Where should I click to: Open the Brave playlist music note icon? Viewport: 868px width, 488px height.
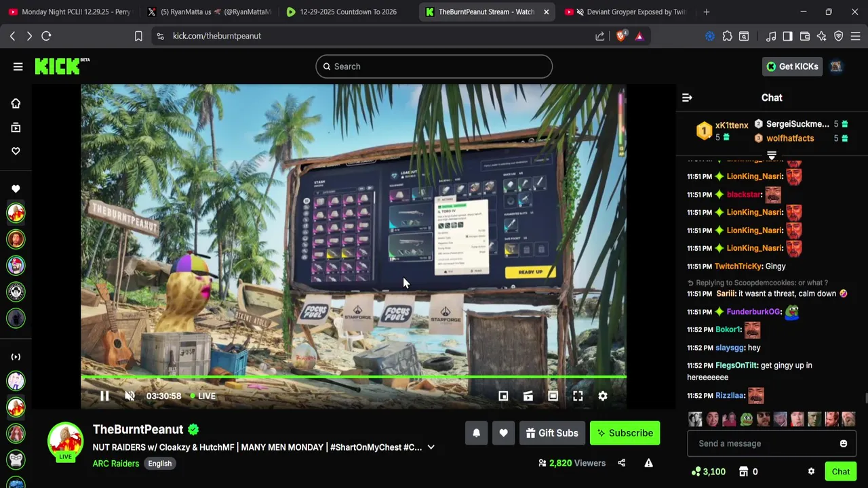point(771,36)
